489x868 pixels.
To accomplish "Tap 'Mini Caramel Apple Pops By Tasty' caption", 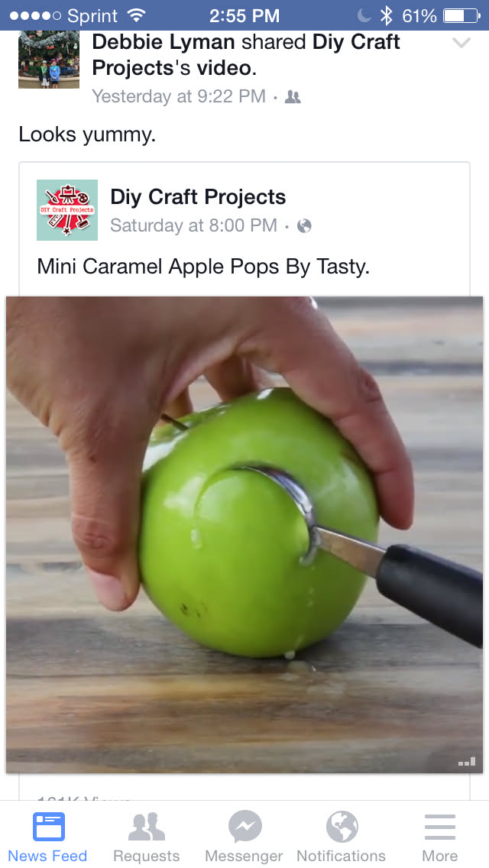I will pos(203,267).
